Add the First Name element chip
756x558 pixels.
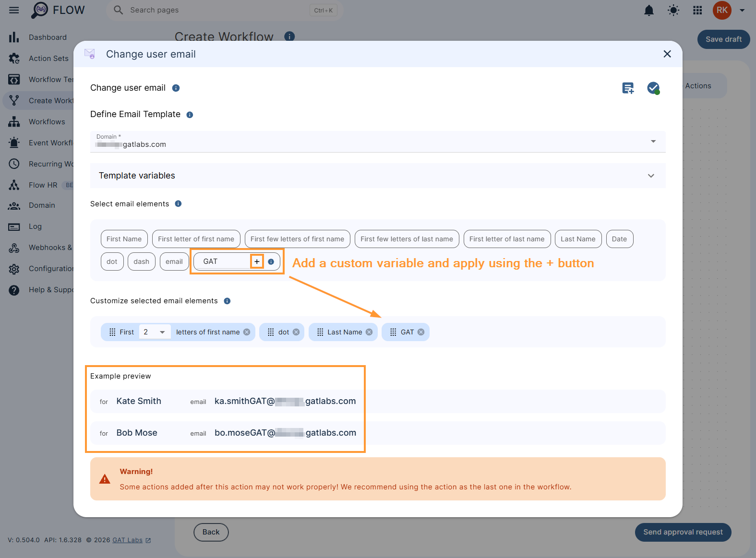[x=124, y=239]
